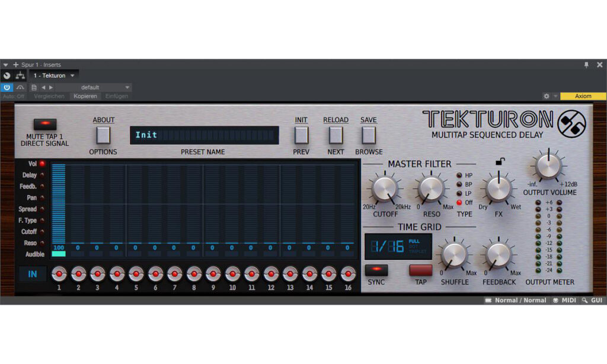Click the Reload / Next button

(x=336, y=135)
